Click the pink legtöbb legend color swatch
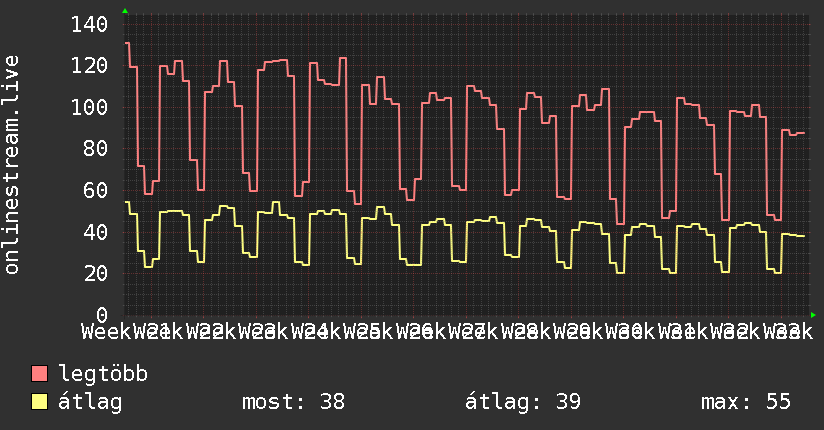This screenshot has height=430, width=824. point(39,374)
